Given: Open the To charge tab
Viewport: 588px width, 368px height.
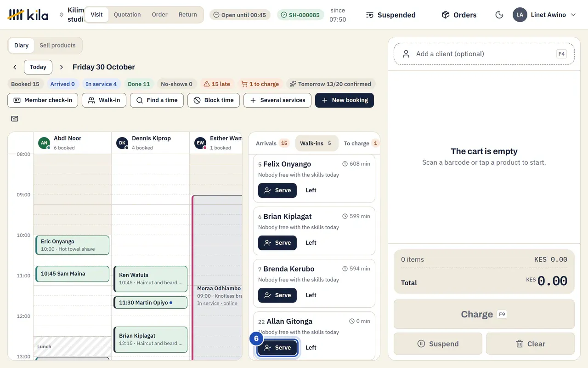Looking at the screenshot, I should click(360, 144).
